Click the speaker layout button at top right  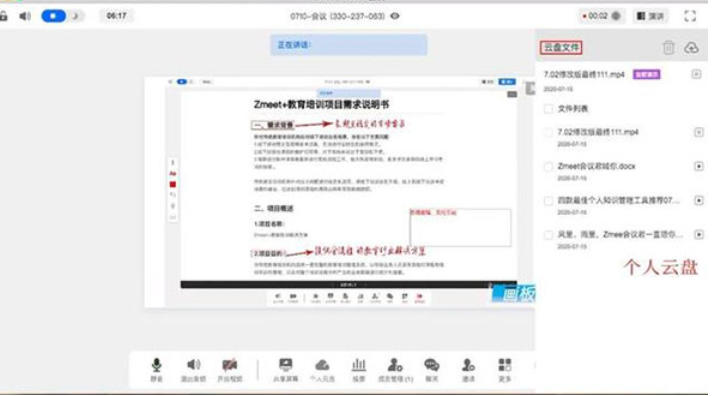[650, 16]
